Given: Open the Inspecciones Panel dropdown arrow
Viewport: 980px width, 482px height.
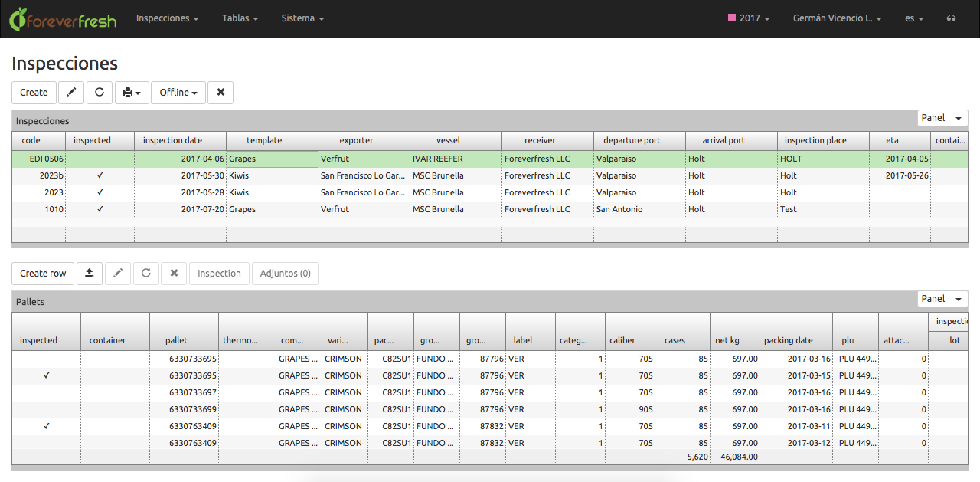Looking at the screenshot, I should tap(959, 118).
